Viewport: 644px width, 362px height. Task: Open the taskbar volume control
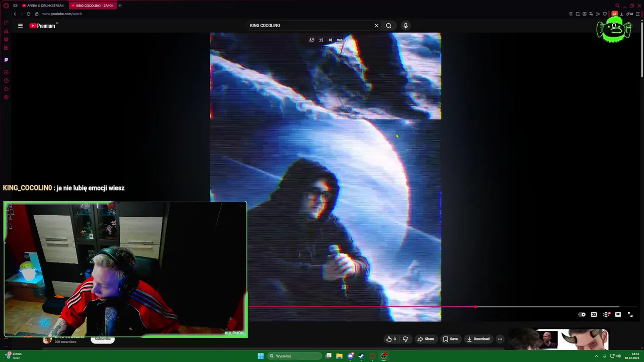coord(618,356)
